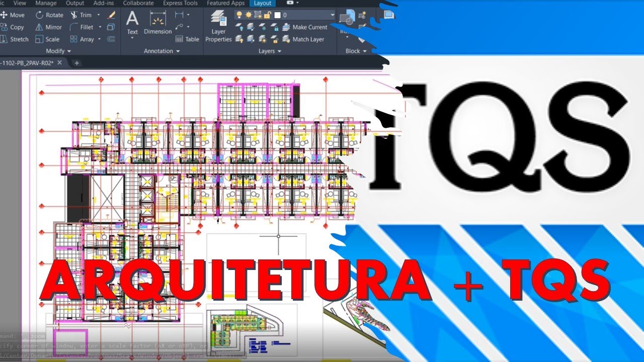This screenshot has width=644, height=362.
Task: Select the Trim tool
Action: [81, 15]
